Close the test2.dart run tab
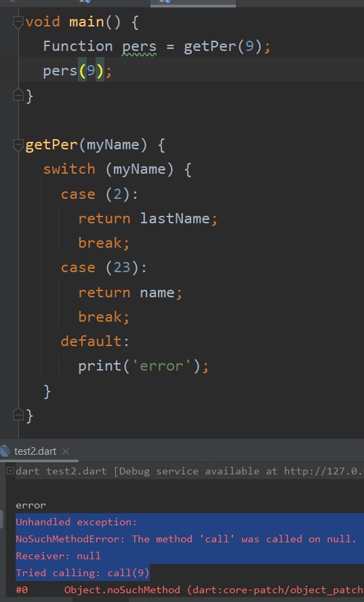Image resolution: width=364 pixels, height=602 pixels. (66, 451)
